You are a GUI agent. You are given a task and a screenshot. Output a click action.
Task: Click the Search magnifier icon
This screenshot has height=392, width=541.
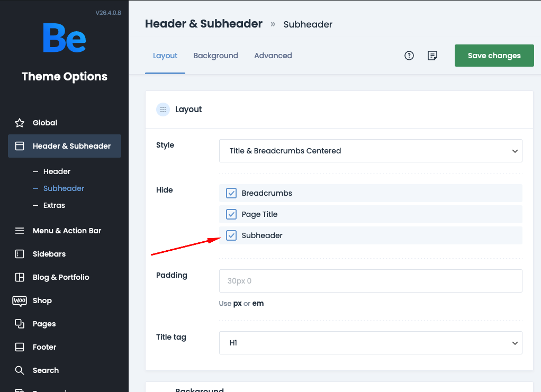[x=20, y=370]
